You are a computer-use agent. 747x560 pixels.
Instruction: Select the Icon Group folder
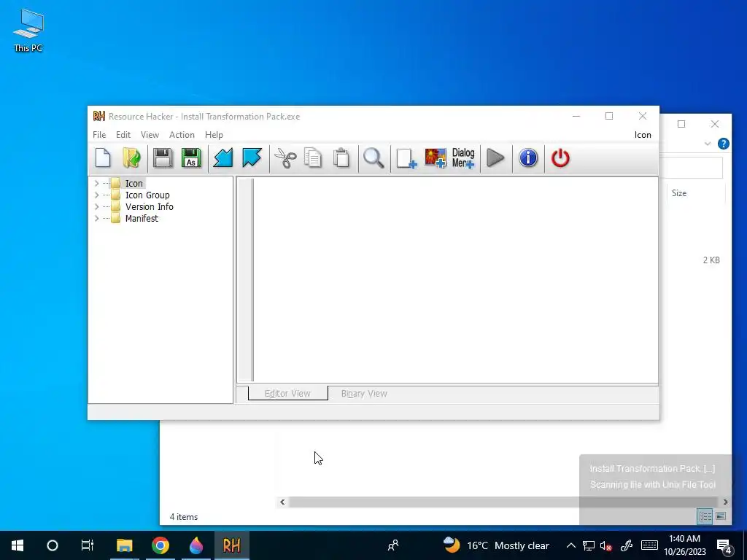(x=147, y=195)
